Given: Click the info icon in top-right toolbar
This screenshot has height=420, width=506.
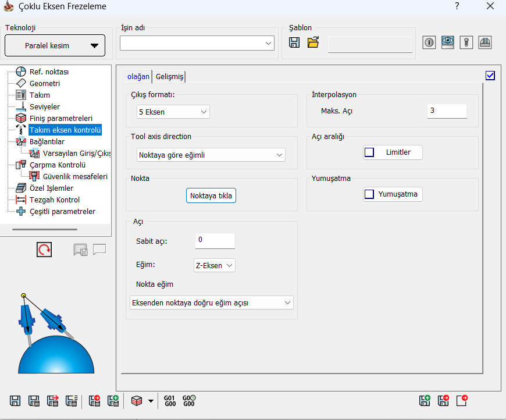Looking at the screenshot, I should tap(429, 42).
